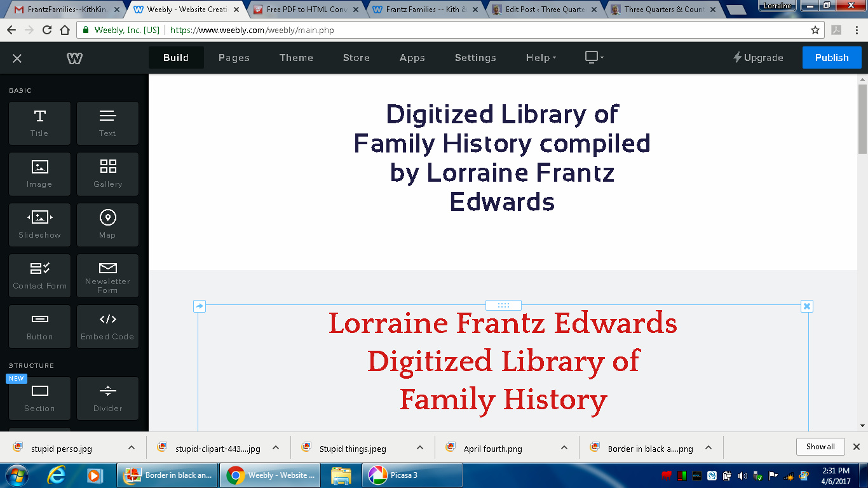Screen dimensions: 868x488
Task: Click the Upgrade link
Action: tap(758, 58)
